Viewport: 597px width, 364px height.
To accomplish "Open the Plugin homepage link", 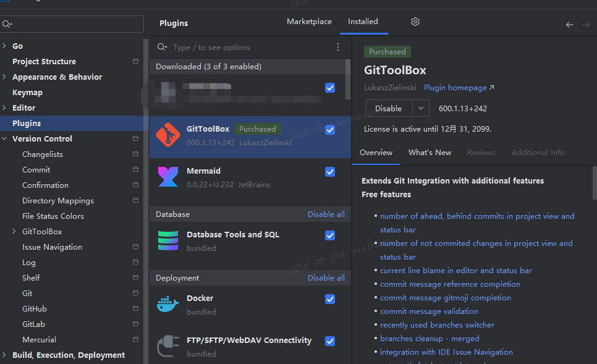I will coord(459,88).
